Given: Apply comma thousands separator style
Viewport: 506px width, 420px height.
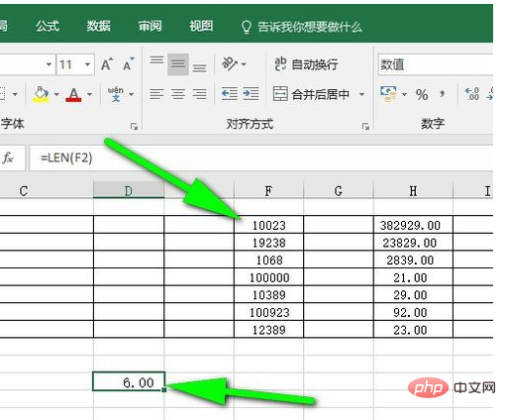Looking at the screenshot, I should (443, 95).
